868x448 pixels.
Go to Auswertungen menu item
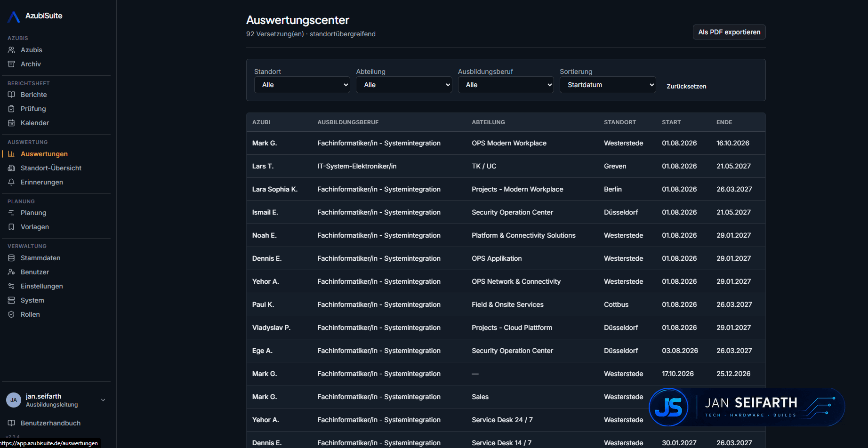tap(44, 154)
